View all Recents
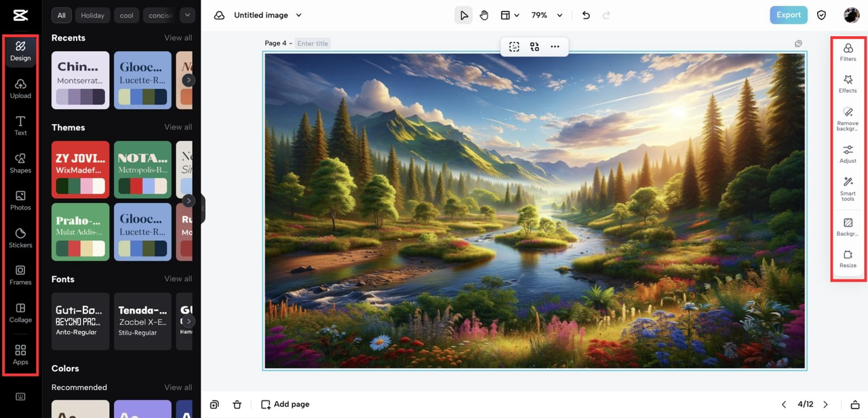Image resolution: width=868 pixels, height=418 pixels. [178, 38]
